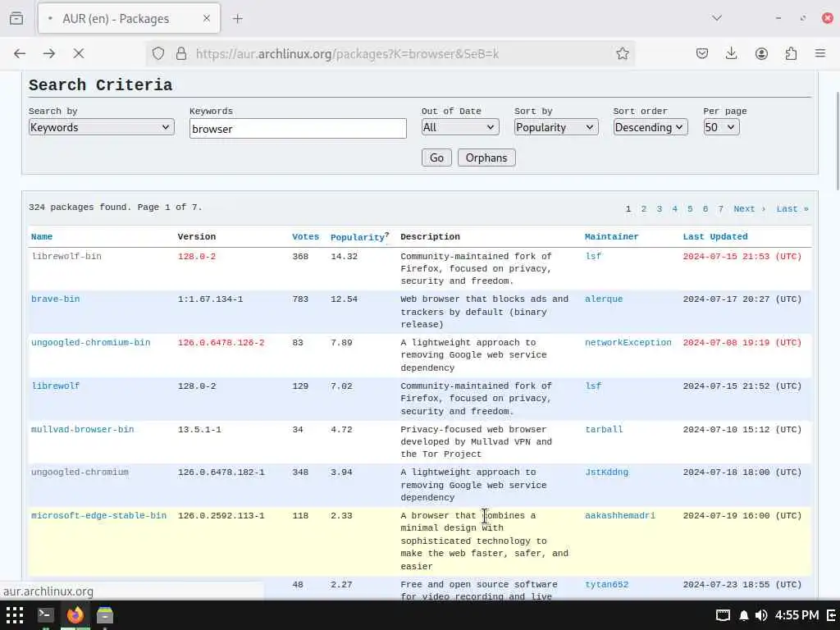Open the brave-bin package link
The width and height of the screenshot is (840, 630).
tap(55, 299)
